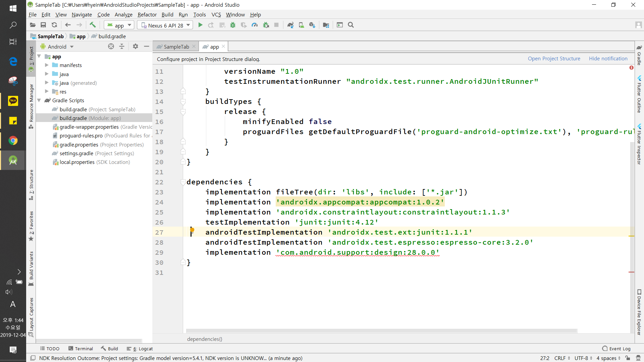Image resolution: width=644 pixels, height=362 pixels.
Task: Click the Make Project hammer icon
Action: point(93,25)
